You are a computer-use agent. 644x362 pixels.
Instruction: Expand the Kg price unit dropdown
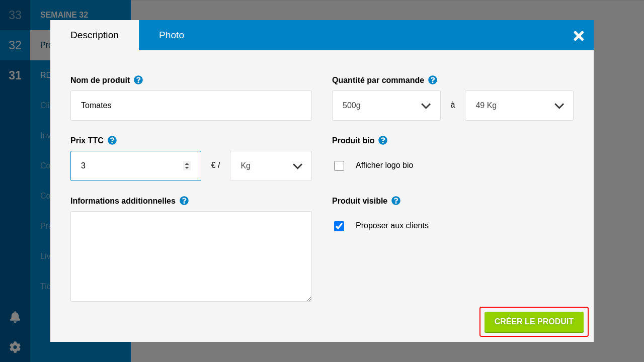click(271, 166)
